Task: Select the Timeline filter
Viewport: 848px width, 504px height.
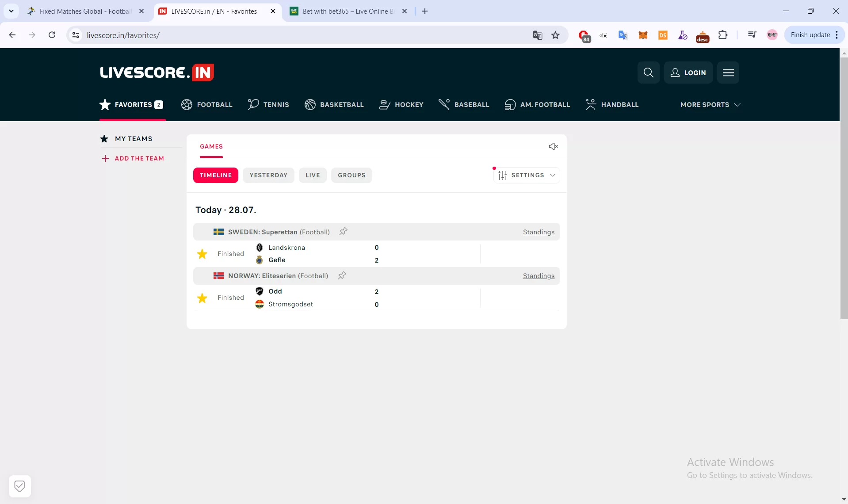Action: tap(216, 175)
